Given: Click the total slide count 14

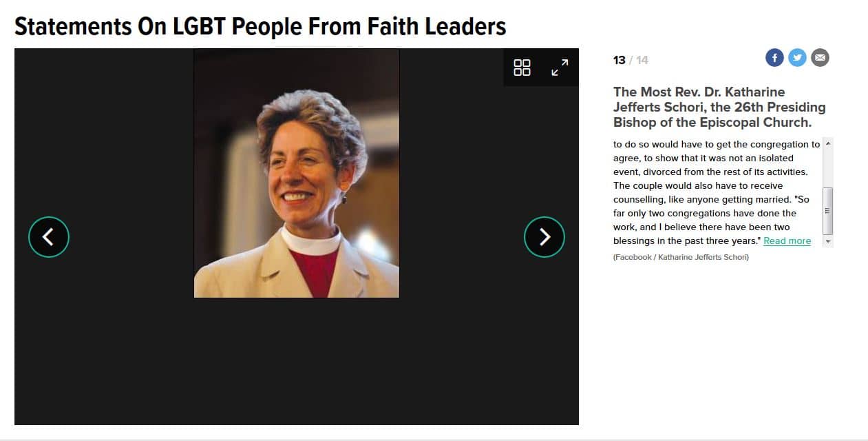Looking at the screenshot, I should pyautogui.click(x=642, y=60).
